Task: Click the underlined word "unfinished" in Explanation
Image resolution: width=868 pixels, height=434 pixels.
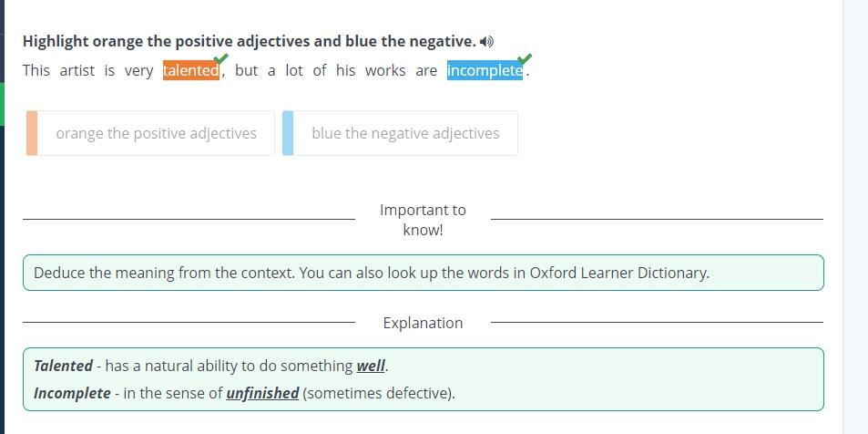Action: click(262, 393)
